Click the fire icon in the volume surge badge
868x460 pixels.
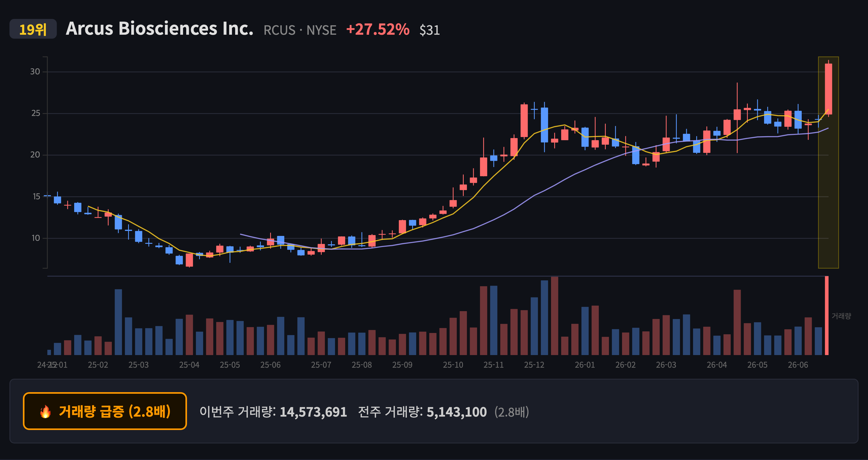[x=46, y=411]
